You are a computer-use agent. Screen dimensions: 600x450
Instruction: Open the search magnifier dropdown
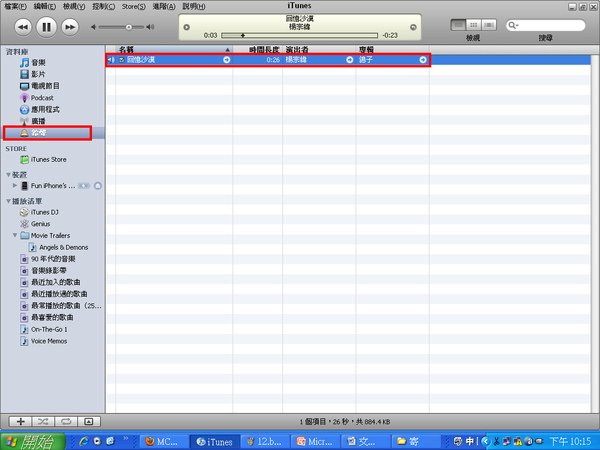(x=513, y=26)
